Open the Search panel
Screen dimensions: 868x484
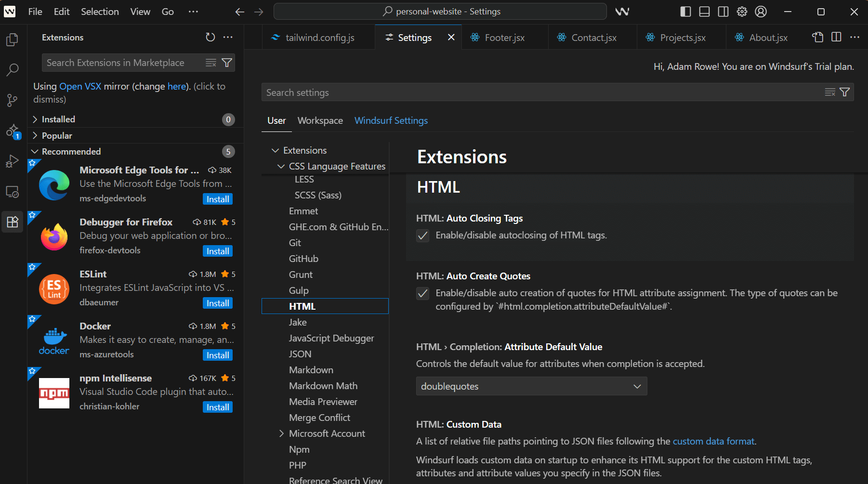(12, 70)
